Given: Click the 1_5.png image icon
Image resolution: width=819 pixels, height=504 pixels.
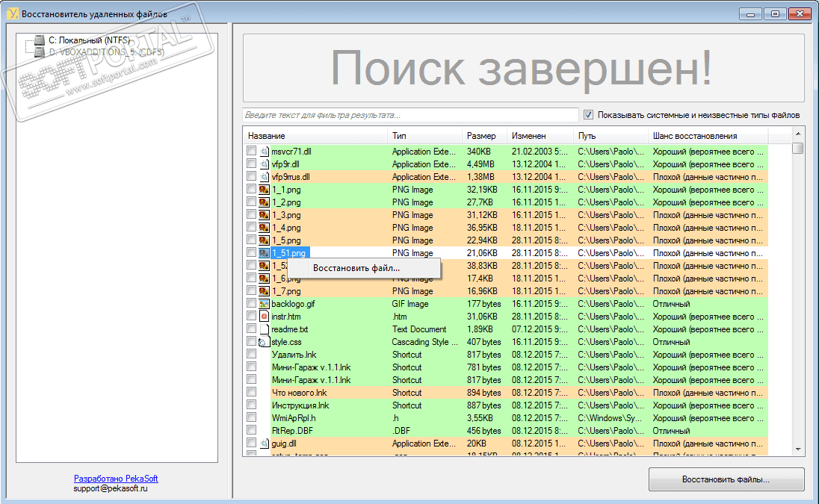Looking at the screenshot, I should pos(265,240).
